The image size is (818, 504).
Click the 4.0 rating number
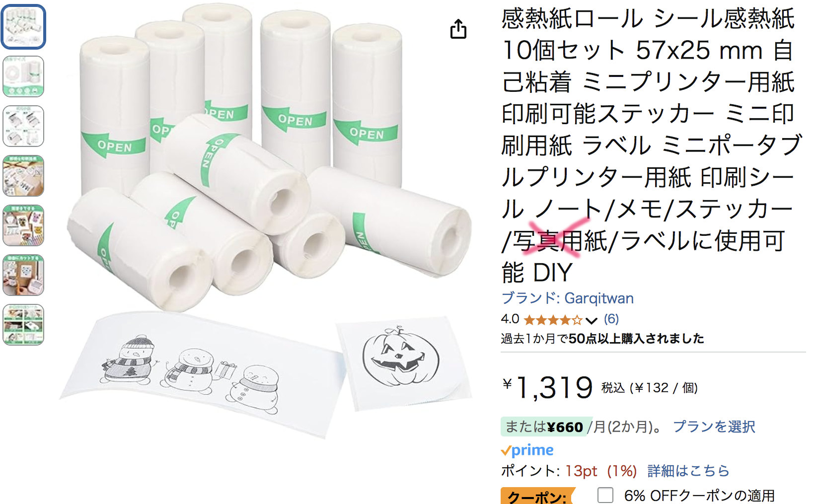tap(510, 319)
